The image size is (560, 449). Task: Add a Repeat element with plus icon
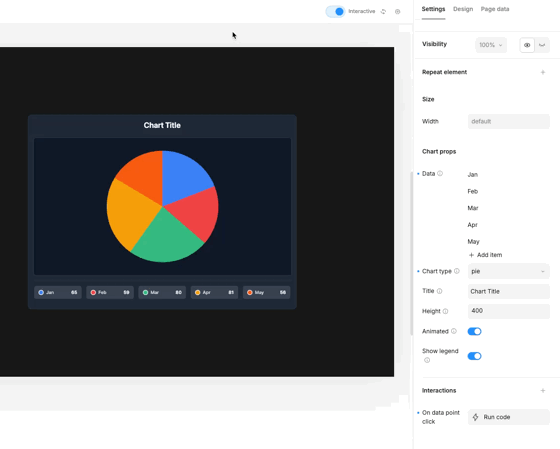click(x=543, y=72)
